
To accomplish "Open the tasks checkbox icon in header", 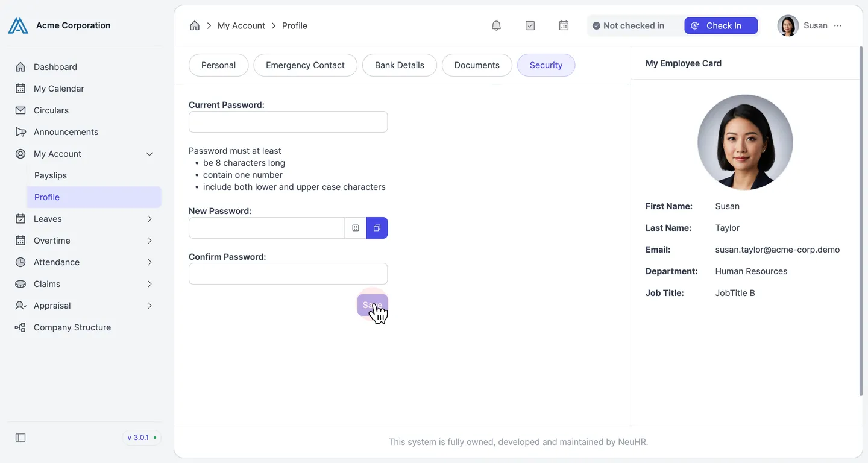I will (530, 25).
